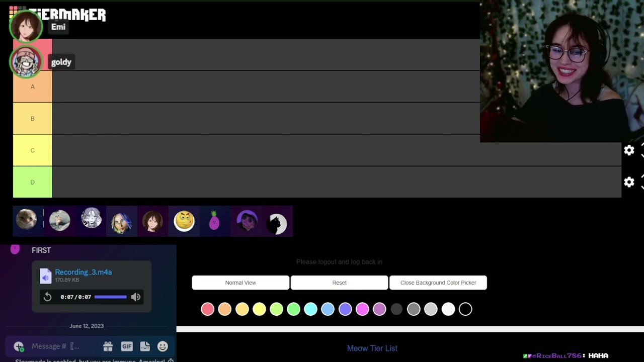Click Close Background Color Picker button
Viewport: 644px width, 362px height.
click(x=438, y=283)
